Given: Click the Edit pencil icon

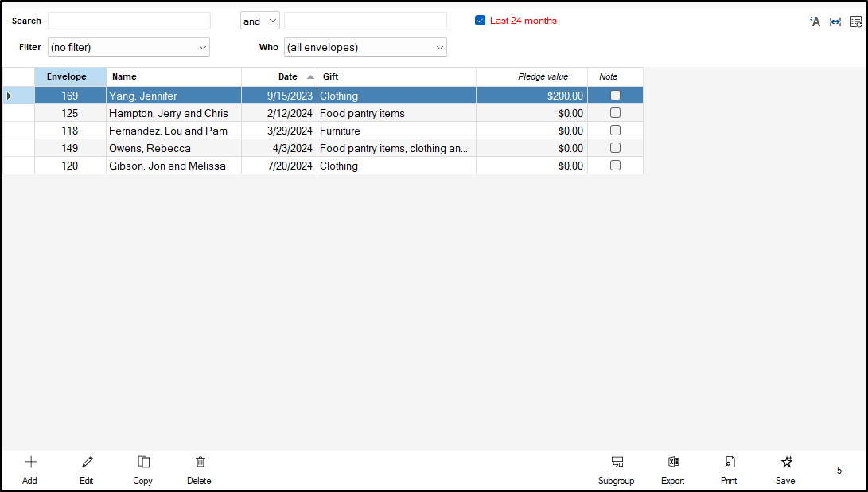Looking at the screenshot, I should click(x=87, y=463).
